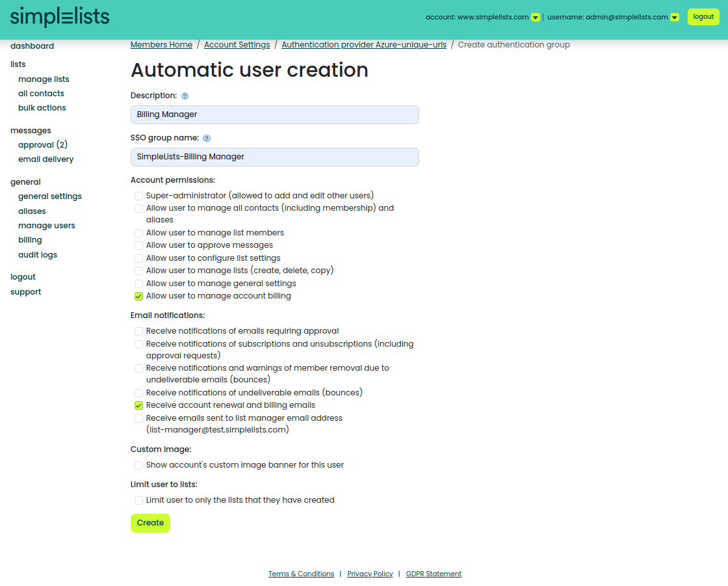Open Privacy Policy link

coord(370,574)
